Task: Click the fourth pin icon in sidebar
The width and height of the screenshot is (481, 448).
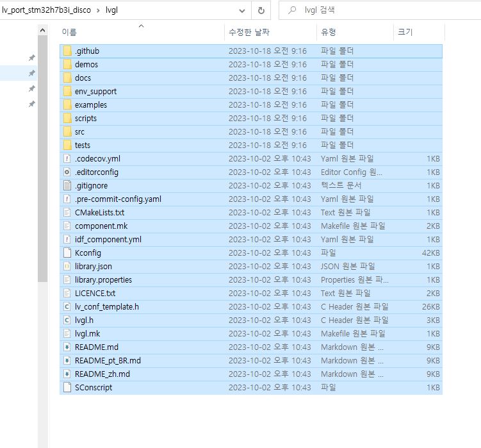Action: [x=31, y=104]
